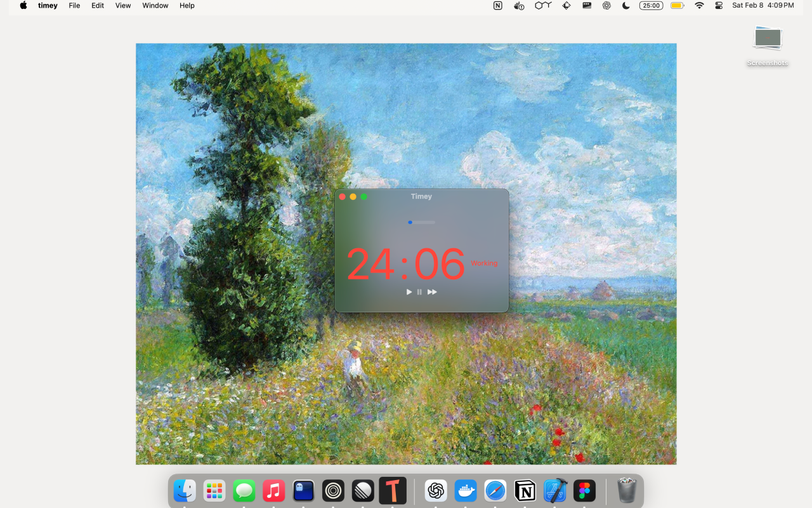
Task: Click the hexagon molecule icon in menu bar
Action: pos(543,6)
